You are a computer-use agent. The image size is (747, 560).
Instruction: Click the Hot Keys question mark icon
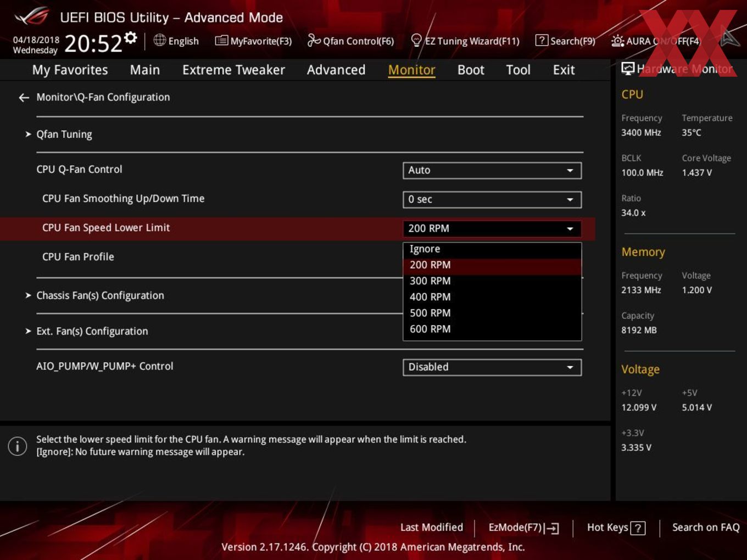638,528
